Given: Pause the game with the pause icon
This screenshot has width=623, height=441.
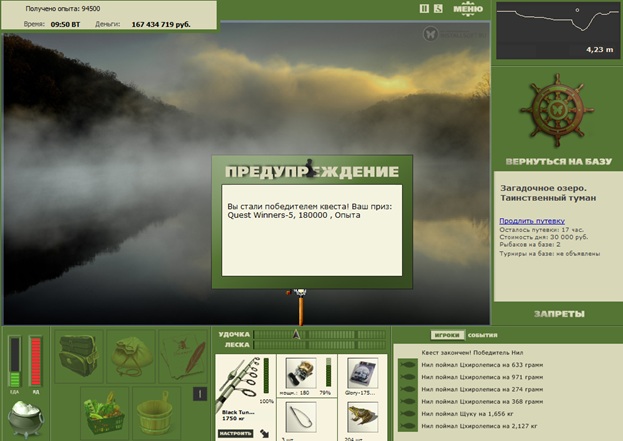Looking at the screenshot, I should pyautogui.click(x=424, y=8).
